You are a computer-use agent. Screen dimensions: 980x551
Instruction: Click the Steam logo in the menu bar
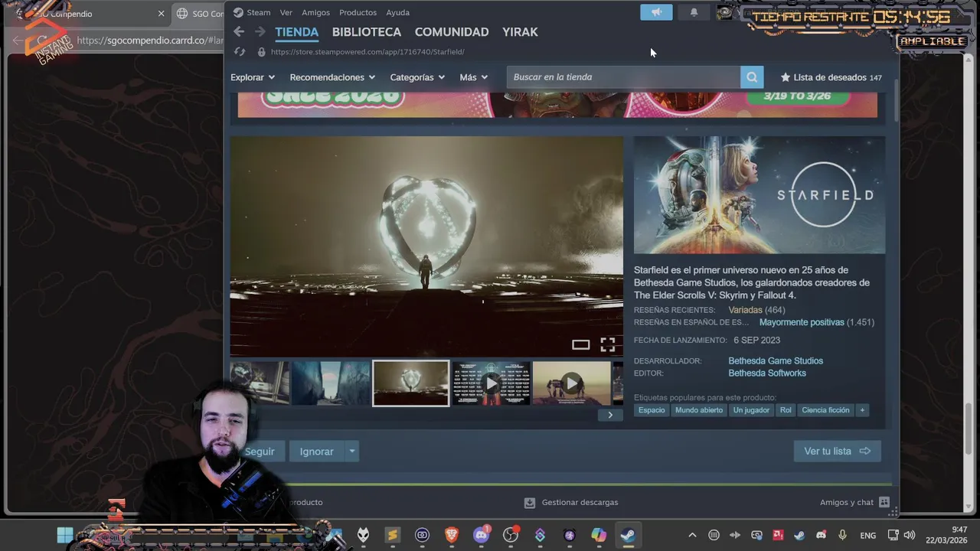click(238, 12)
